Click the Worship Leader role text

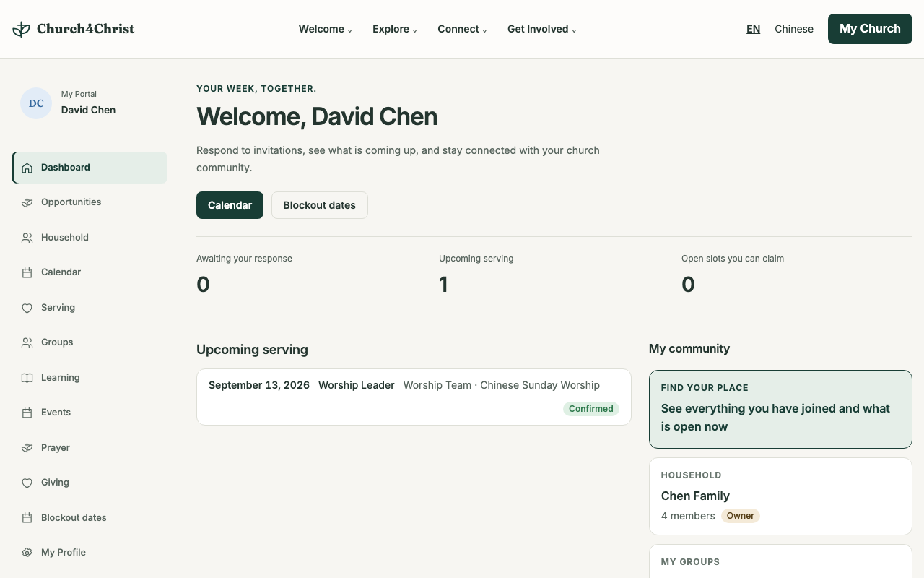357,385
